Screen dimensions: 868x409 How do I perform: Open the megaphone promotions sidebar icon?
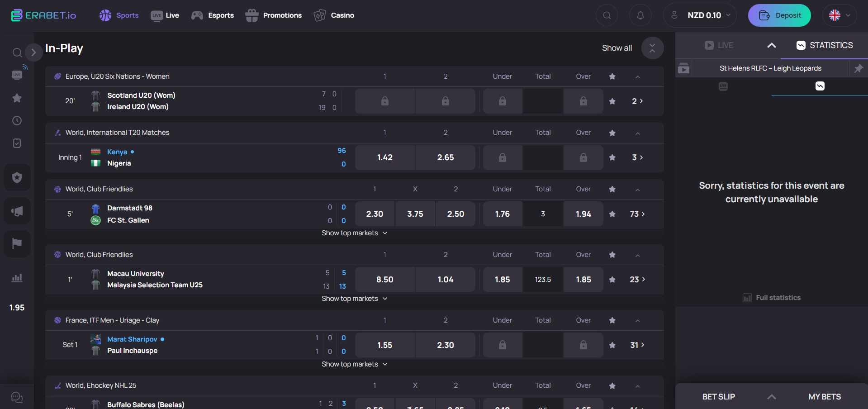pos(17,211)
